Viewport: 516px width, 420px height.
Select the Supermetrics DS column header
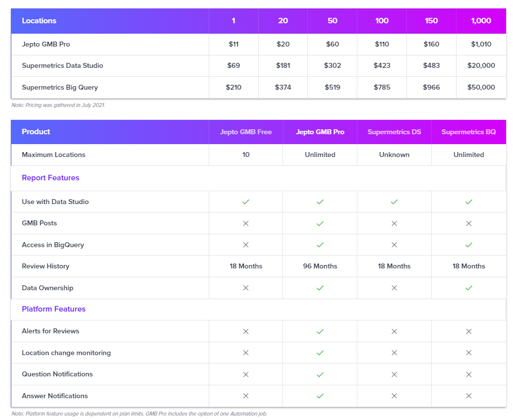coord(394,132)
